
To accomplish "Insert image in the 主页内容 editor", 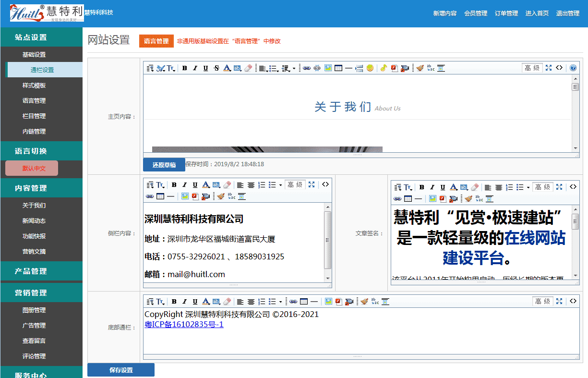I will (328, 68).
